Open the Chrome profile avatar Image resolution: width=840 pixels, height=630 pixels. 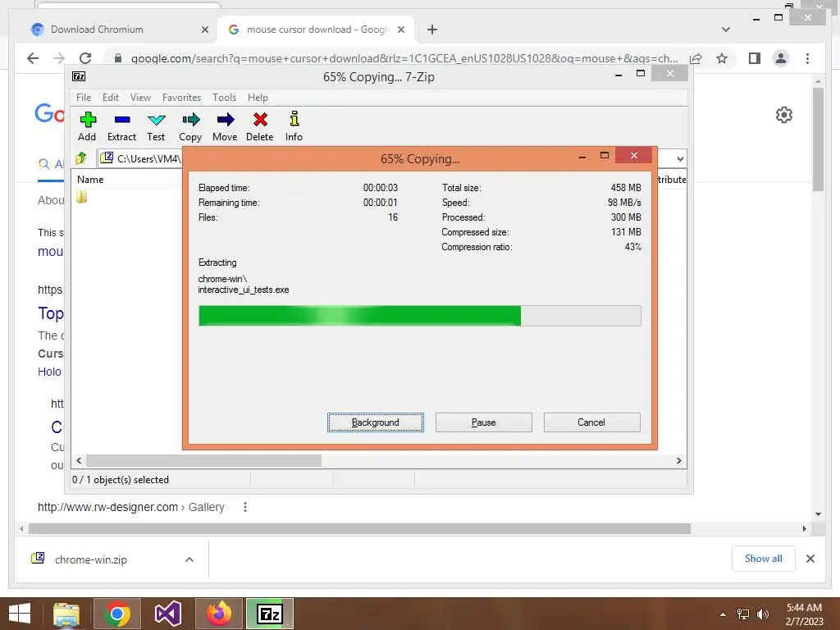[781, 58]
